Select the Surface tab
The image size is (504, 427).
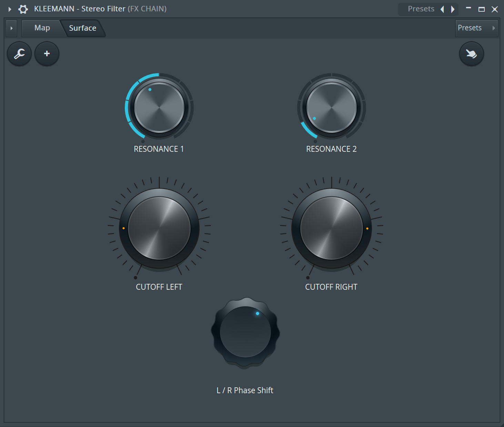[x=82, y=28]
